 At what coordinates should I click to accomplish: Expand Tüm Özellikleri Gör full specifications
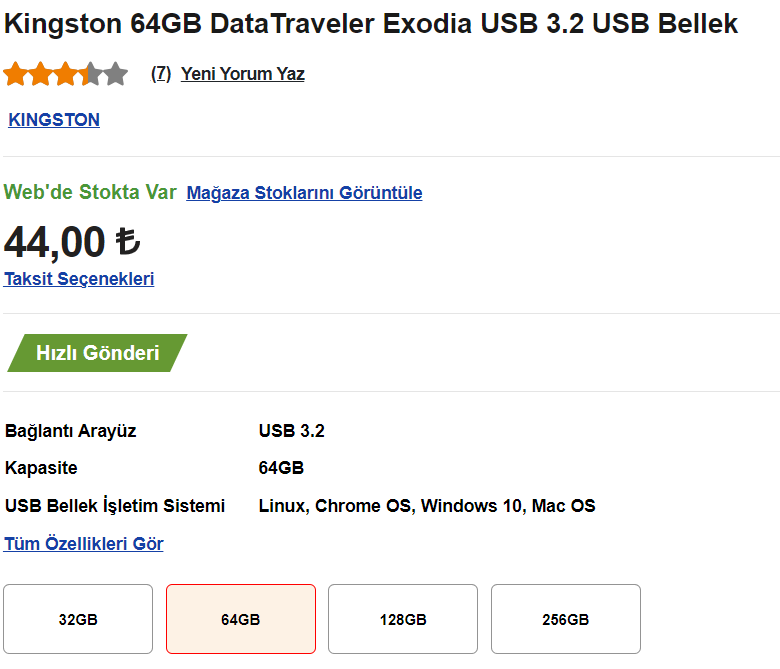coord(84,543)
